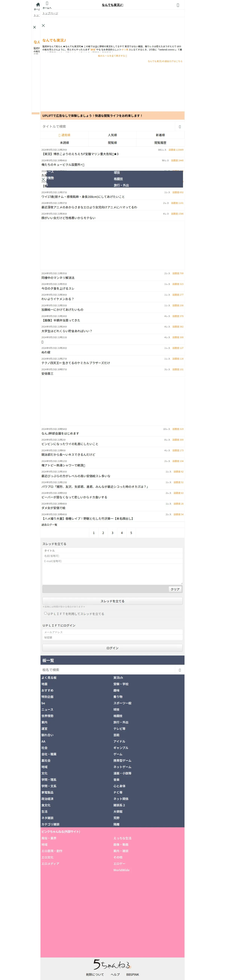Open the WorldWide pink board link
Image resolution: width=225 pixels, height=980 pixels.
(x=121, y=870)
